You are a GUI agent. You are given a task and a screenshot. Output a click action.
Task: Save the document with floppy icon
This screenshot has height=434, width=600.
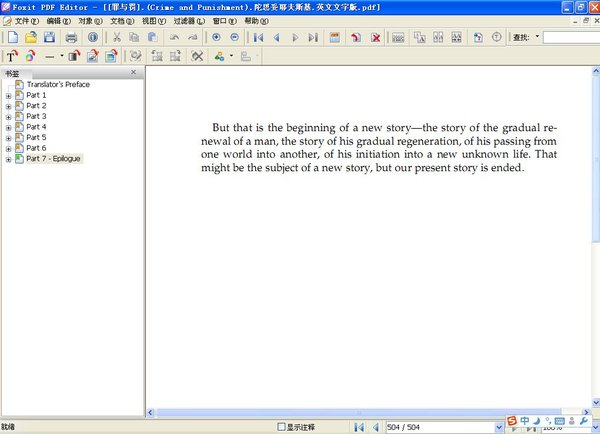[x=49, y=37]
